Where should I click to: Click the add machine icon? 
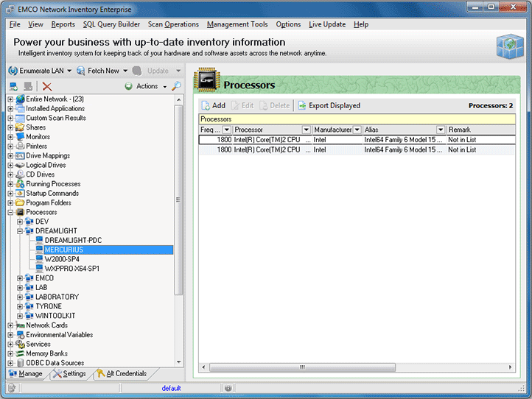13,86
